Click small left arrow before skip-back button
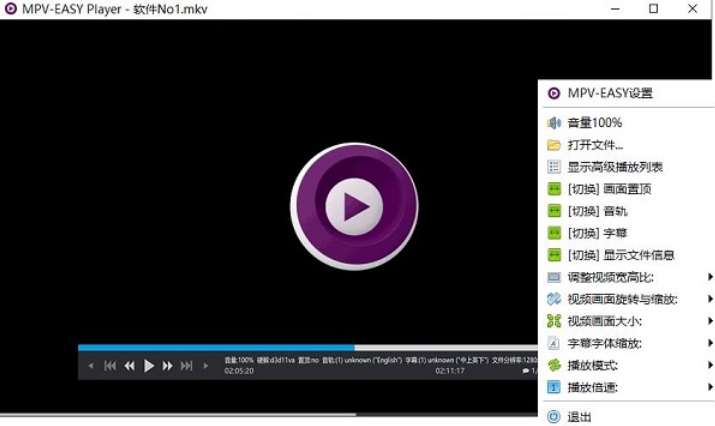The height and width of the screenshot is (426, 715). [91, 366]
